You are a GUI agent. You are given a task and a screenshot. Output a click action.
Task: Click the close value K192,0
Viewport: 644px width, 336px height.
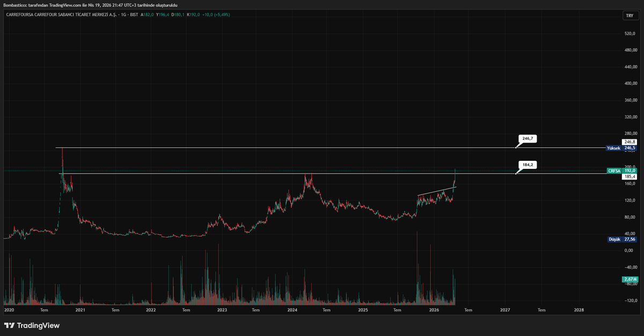click(193, 14)
